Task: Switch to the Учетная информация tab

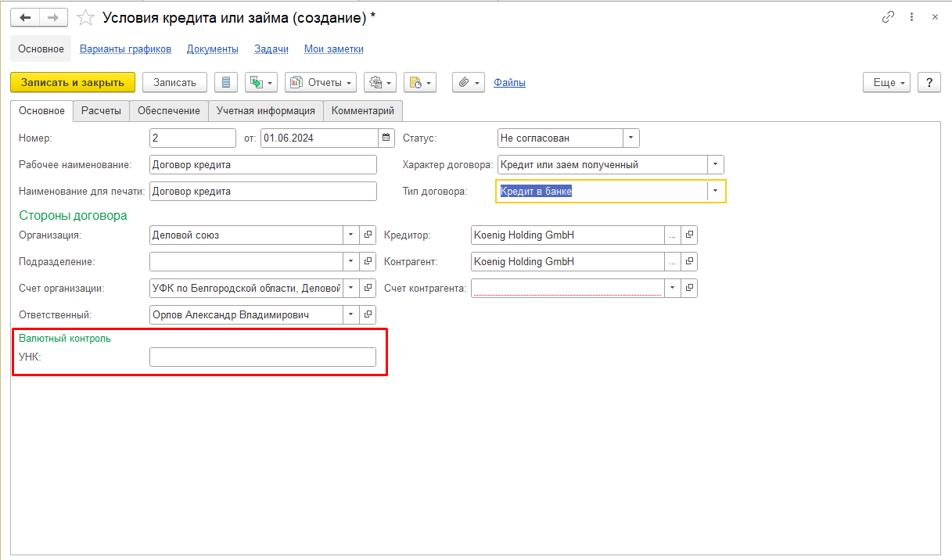Action: (265, 111)
